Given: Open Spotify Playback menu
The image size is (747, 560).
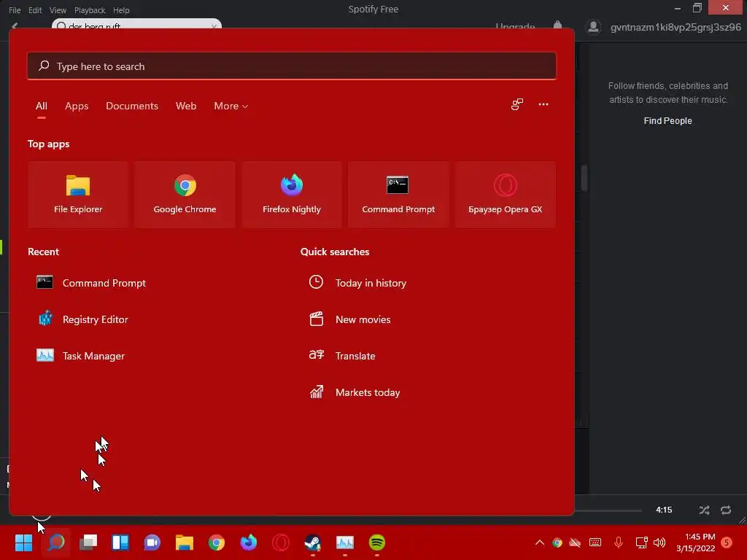Looking at the screenshot, I should tap(90, 10).
